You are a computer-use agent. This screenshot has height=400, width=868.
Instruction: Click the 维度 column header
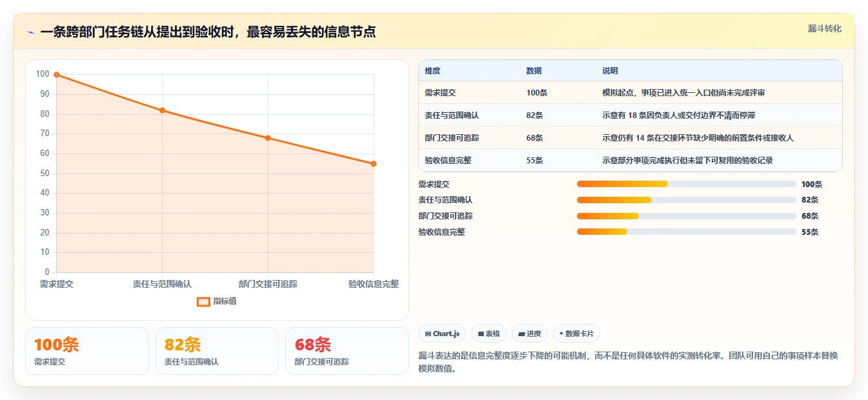[432, 71]
